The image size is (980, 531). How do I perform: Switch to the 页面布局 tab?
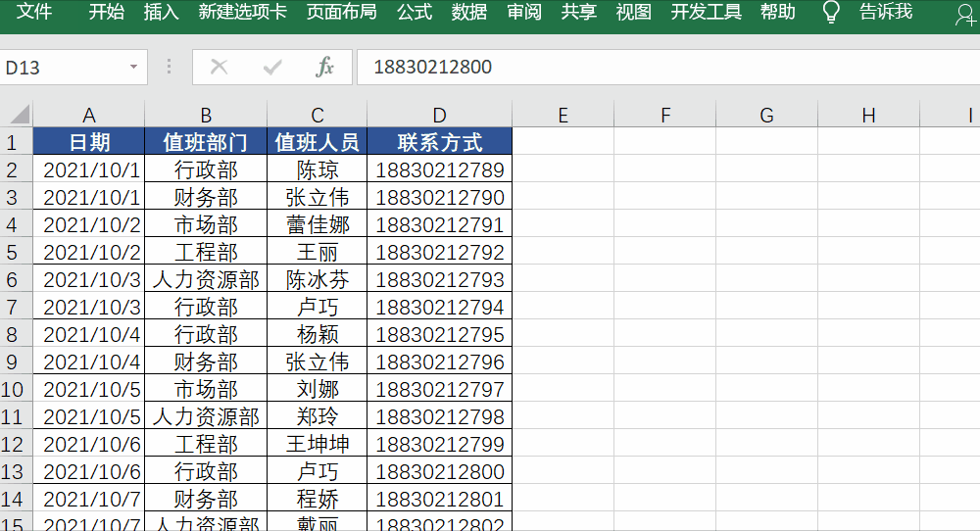341,12
